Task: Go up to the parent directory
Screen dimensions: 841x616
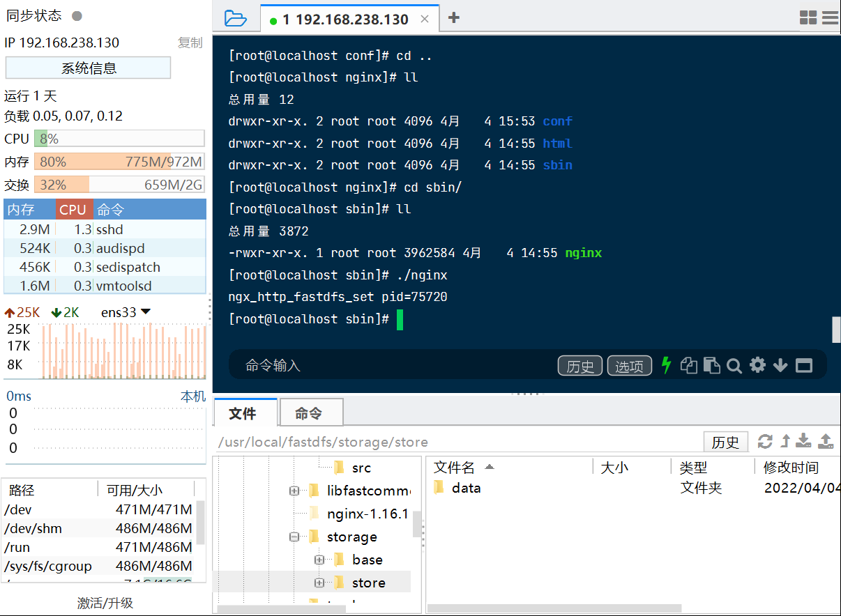Action: pos(785,441)
